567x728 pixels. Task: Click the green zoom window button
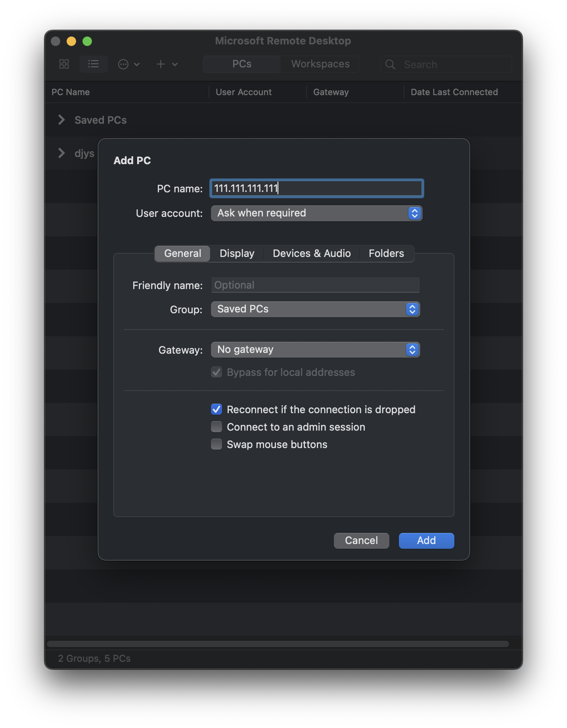87,41
